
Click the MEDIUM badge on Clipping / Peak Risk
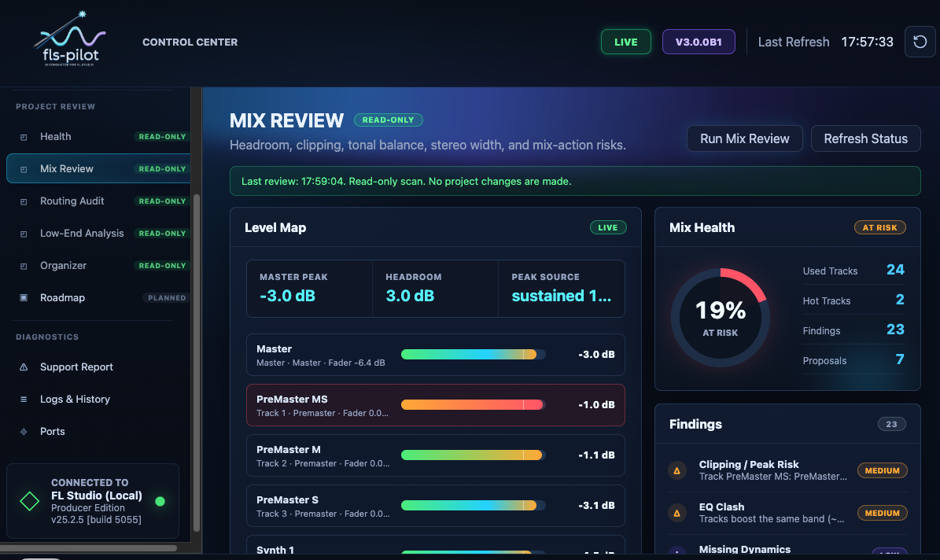coord(882,470)
